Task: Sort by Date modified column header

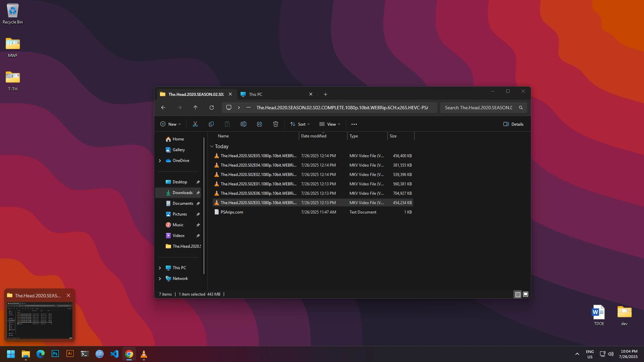Action: 323,136
